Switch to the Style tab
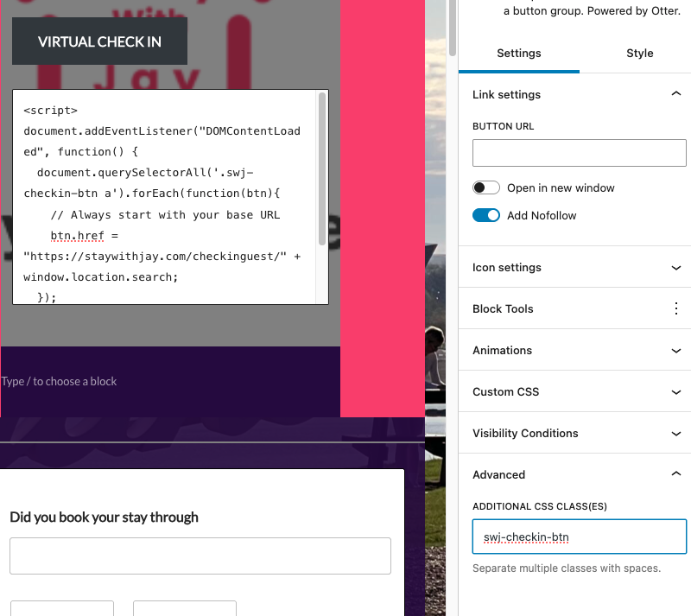 click(640, 53)
